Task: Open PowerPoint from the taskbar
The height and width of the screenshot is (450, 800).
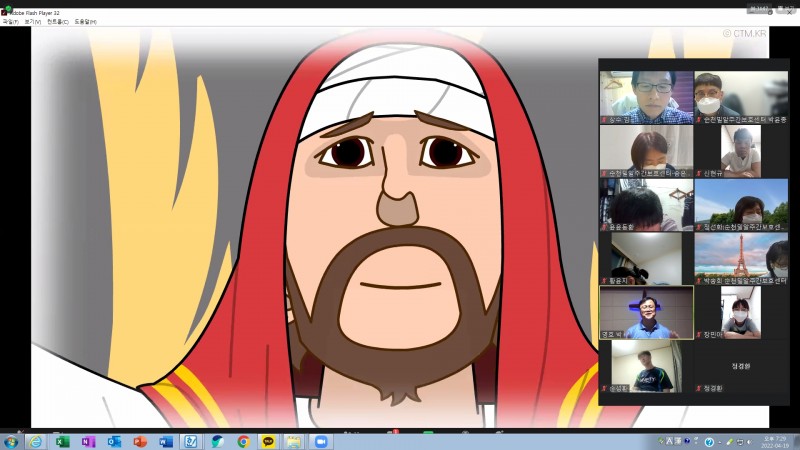Action: point(140,441)
